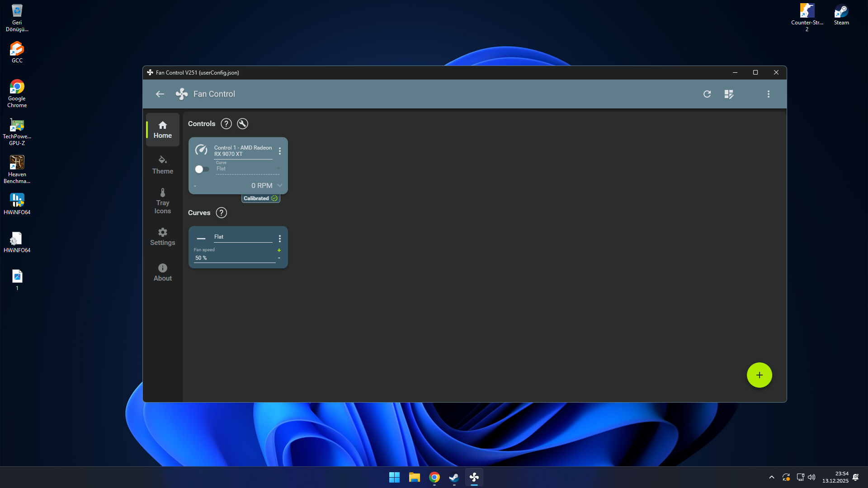Click the Curves help question mark icon
The width and height of the screenshot is (868, 488).
click(x=221, y=213)
